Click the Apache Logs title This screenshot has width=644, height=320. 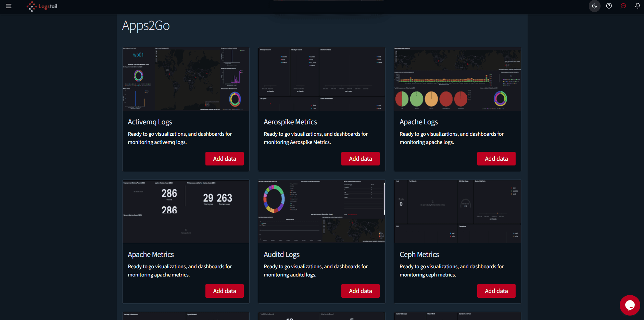point(419,122)
